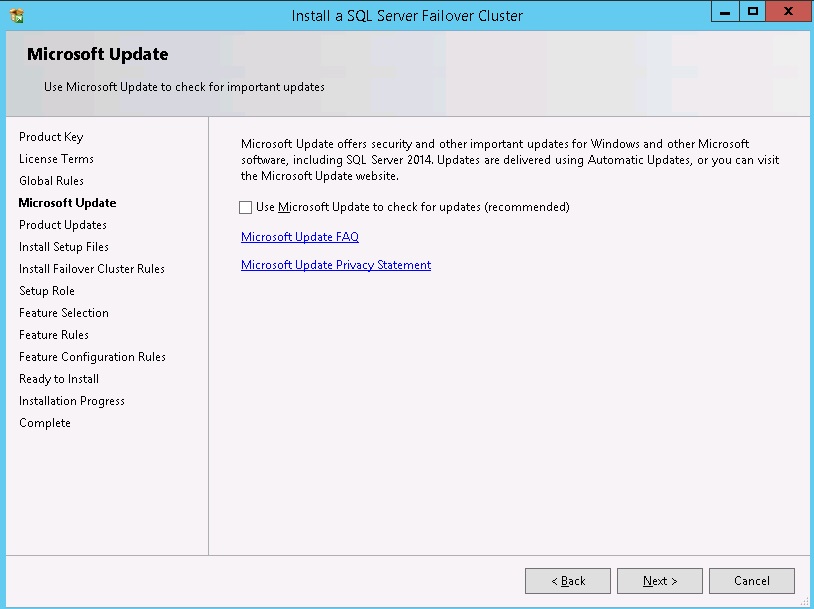Close the setup window
Viewport: 814px width, 609px height.
pyautogui.click(x=789, y=12)
